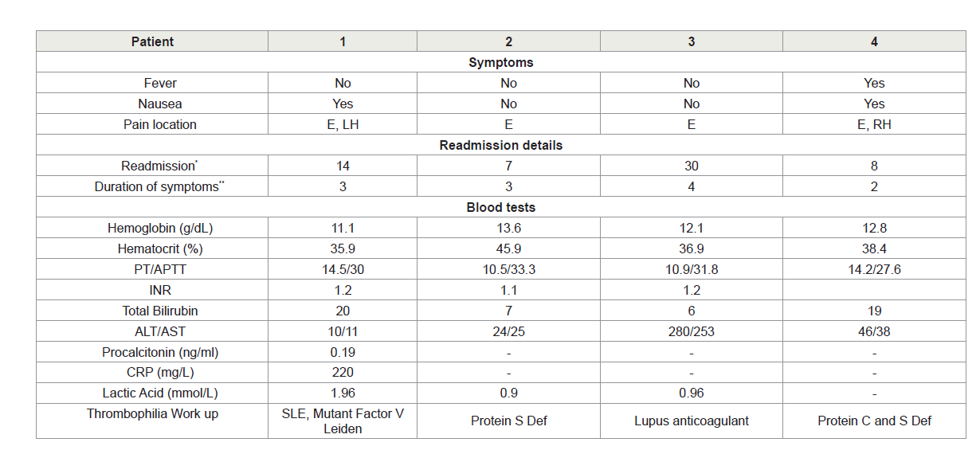Select hemoglobin value 13.6
Viewport: 980px width, 450px height.
[x=508, y=228]
